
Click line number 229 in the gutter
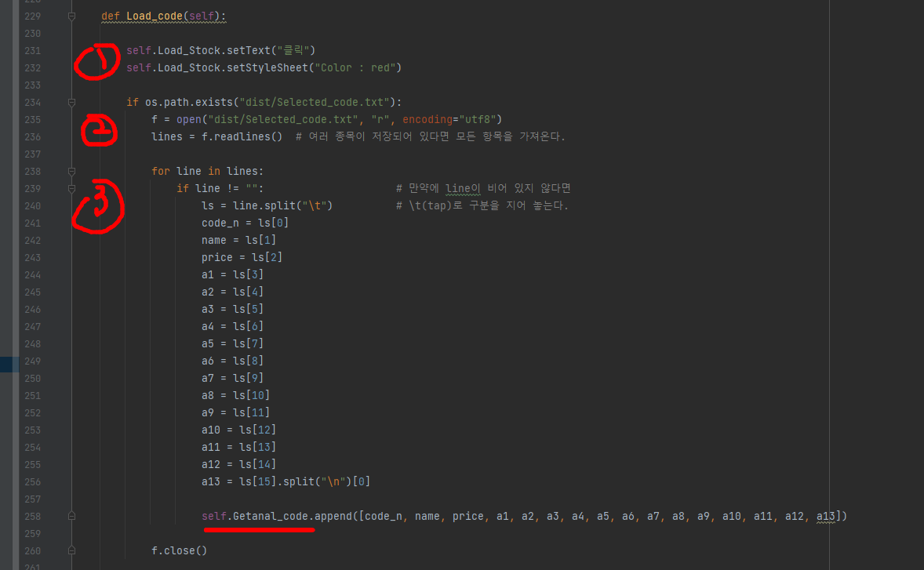32,16
